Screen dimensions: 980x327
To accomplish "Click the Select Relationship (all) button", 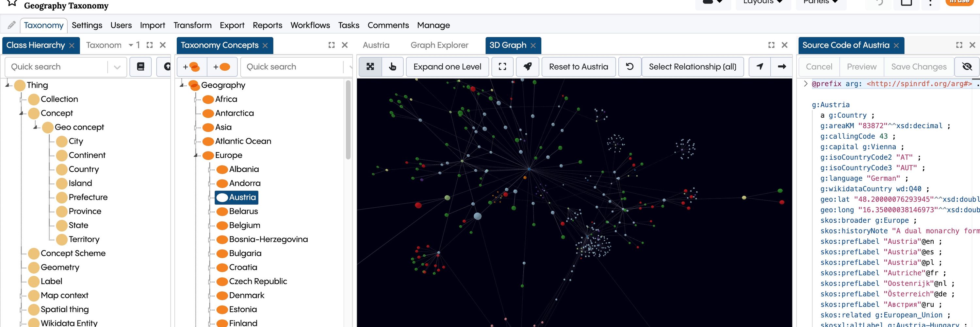I will coord(693,67).
